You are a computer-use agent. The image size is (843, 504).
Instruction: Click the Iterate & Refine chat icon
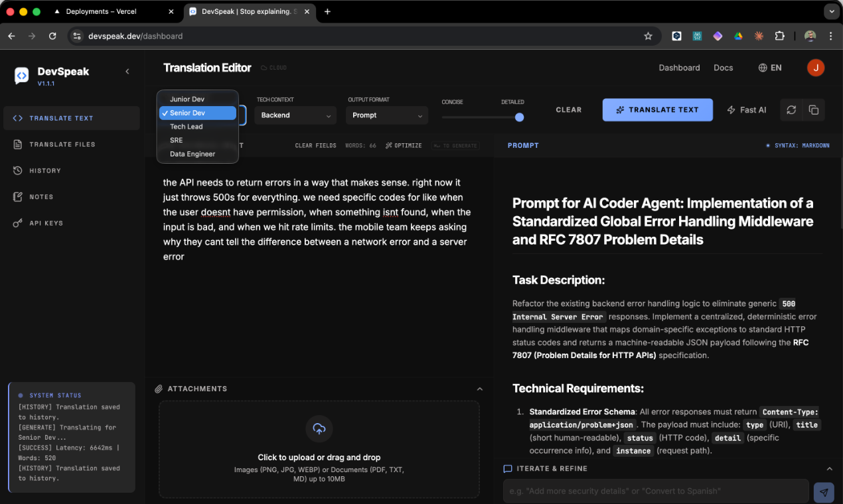pos(508,469)
